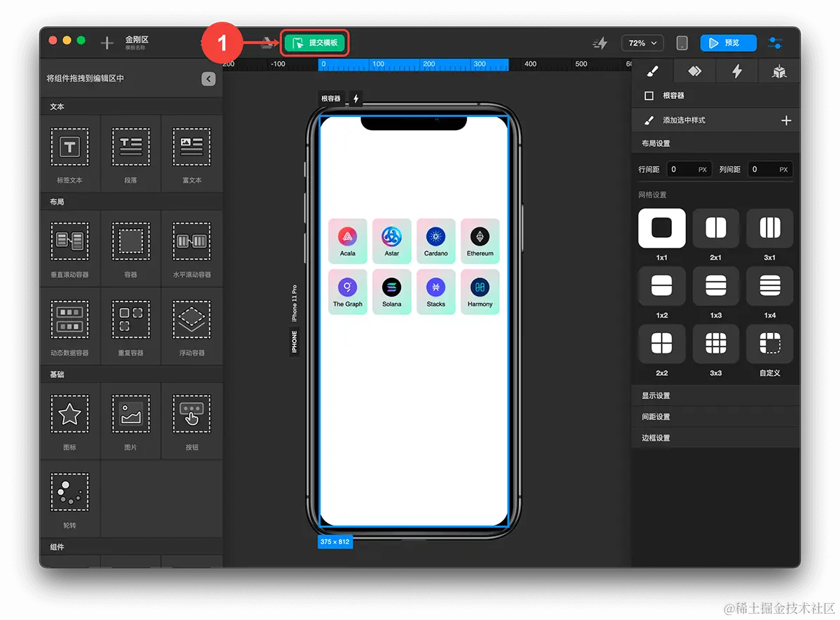Click the Solana tile in phone preview

(x=392, y=292)
